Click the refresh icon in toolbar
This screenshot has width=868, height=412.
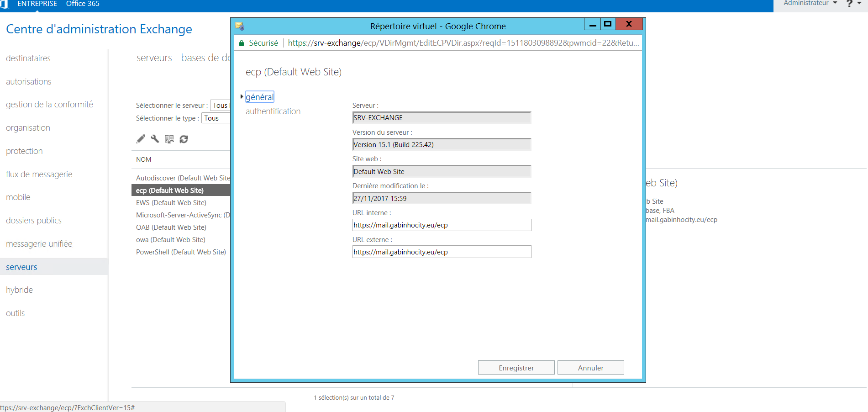pyautogui.click(x=184, y=139)
